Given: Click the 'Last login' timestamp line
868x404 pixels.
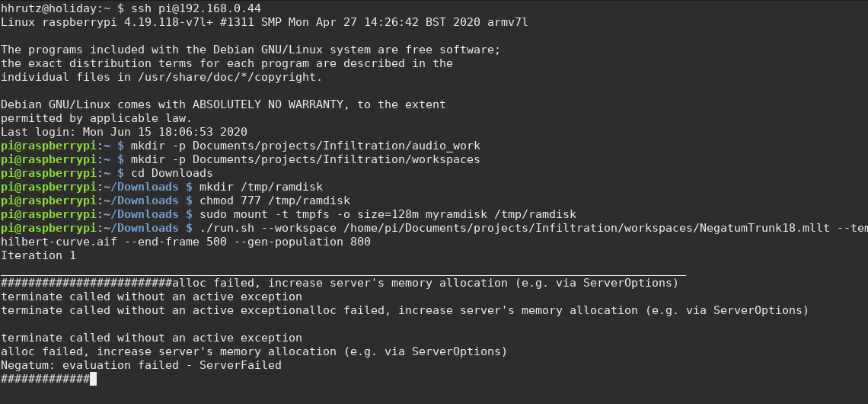Looking at the screenshot, I should point(124,132).
